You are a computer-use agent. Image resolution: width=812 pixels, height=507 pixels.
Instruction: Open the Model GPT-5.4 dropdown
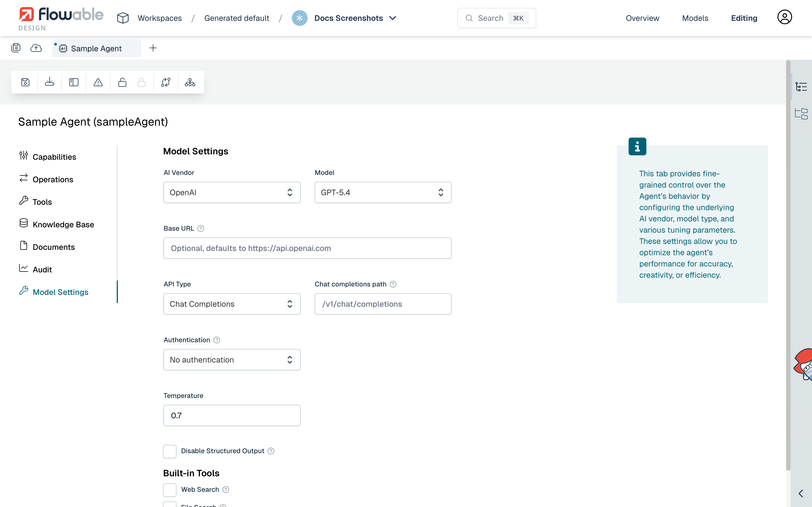383,192
